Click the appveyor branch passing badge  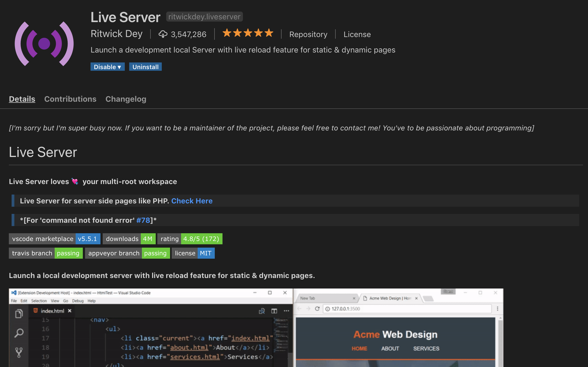click(128, 253)
